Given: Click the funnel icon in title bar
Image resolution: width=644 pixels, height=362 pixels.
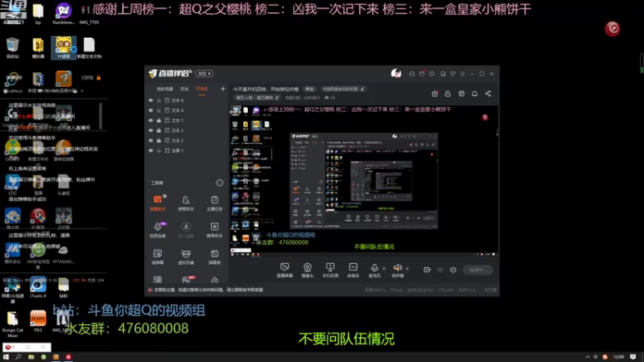Looking at the screenshot, I should click(452, 74).
